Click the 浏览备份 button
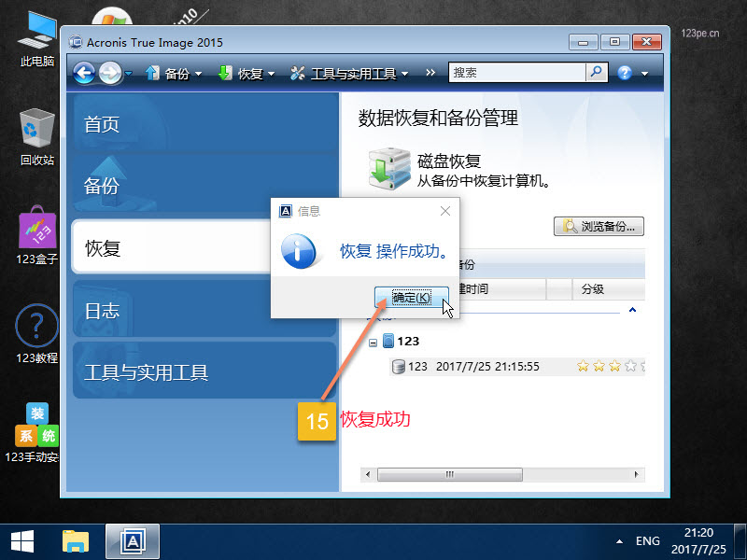The width and height of the screenshot is (747, 560). (599, 226)
